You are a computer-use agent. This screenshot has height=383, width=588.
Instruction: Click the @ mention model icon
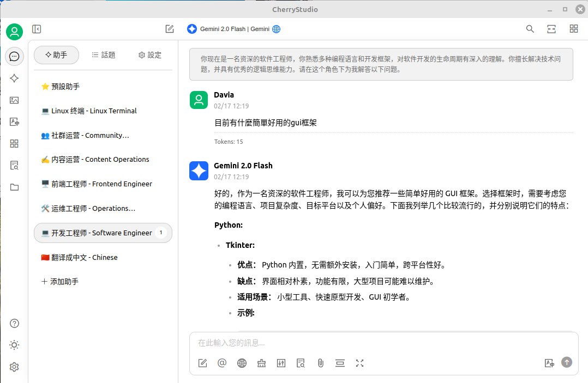222,363
